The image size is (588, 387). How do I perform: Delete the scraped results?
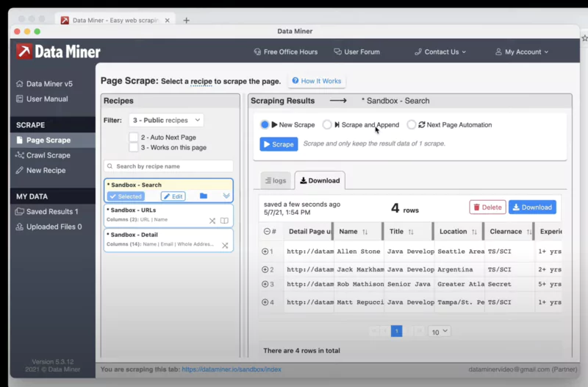487,207
